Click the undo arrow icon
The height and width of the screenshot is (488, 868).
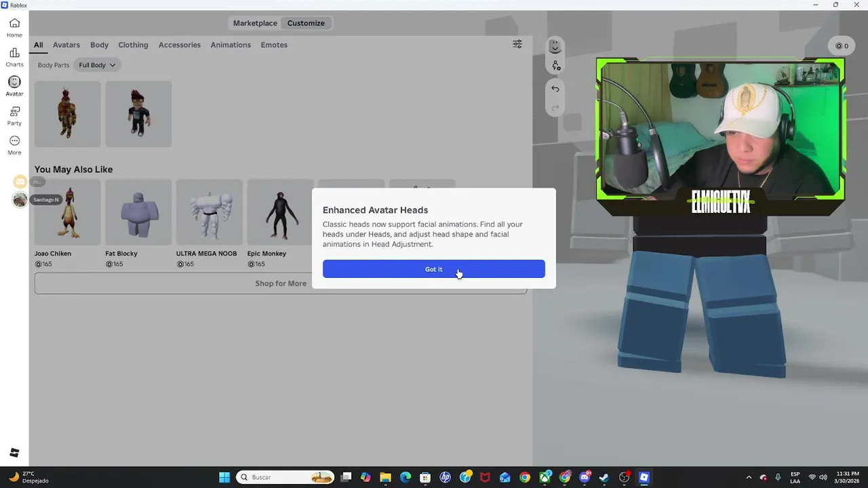tap(555, 89)
